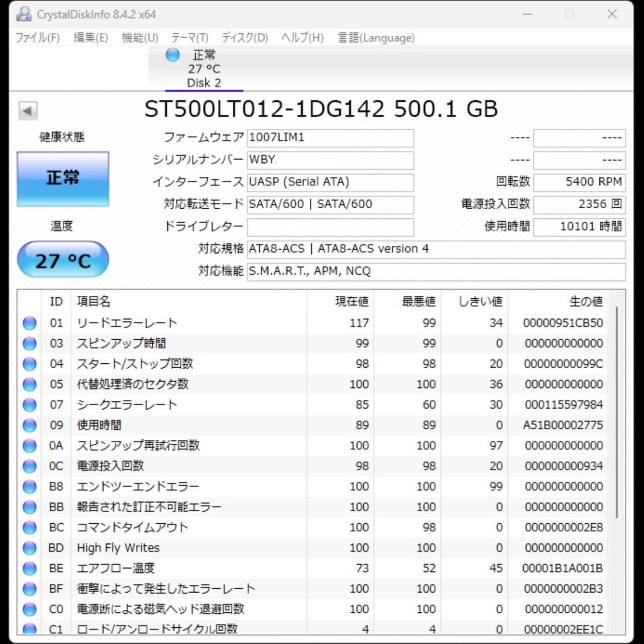This screenshot has width=644, height=644.
Task: Open the 編集(E) menu
Action: (91, 38)
